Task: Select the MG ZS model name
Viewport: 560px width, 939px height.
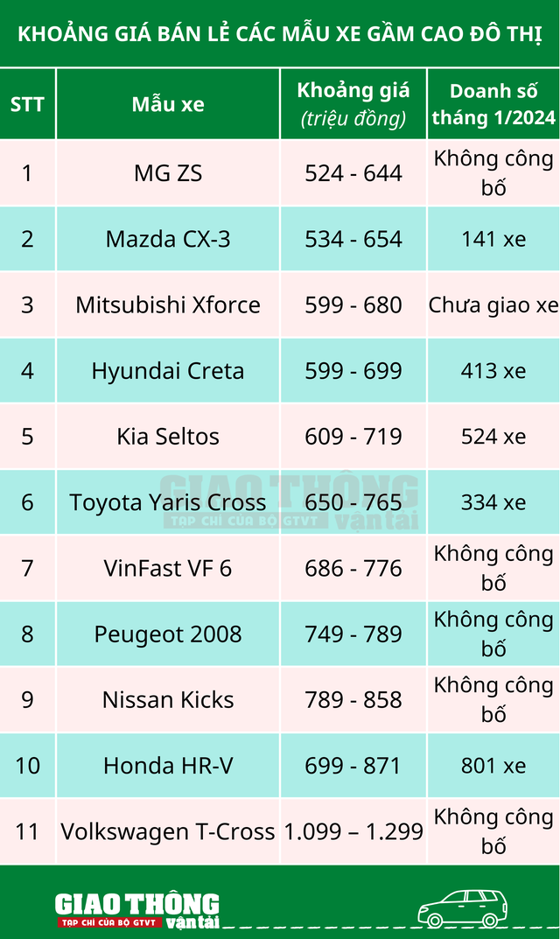Action: tap(168, 173)
